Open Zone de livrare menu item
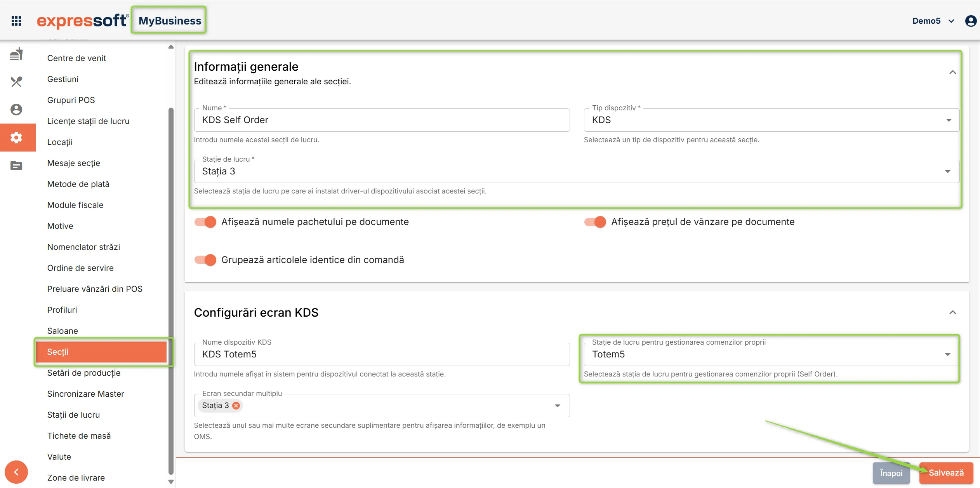 tap(76, 478)
